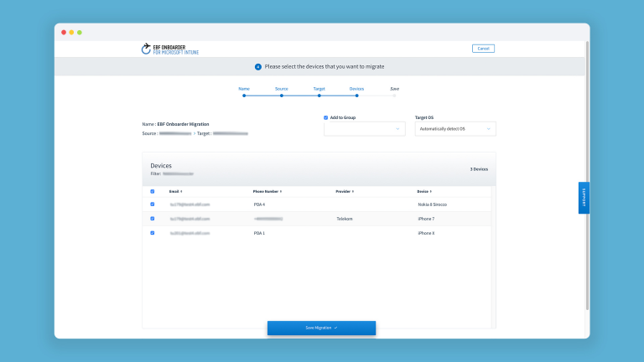Click the Cancel button
This screenshot has height=362, width=644.
pos(483,49)
